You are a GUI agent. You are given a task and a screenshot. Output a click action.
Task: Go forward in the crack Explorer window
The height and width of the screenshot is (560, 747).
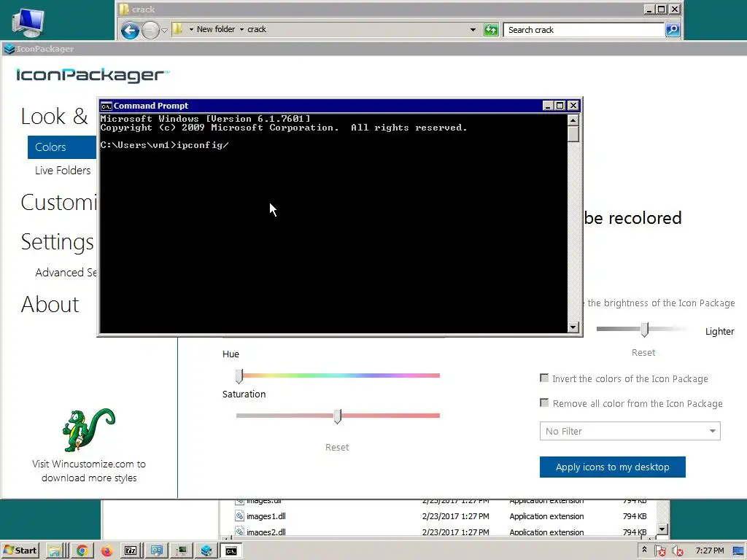(150, 31)
